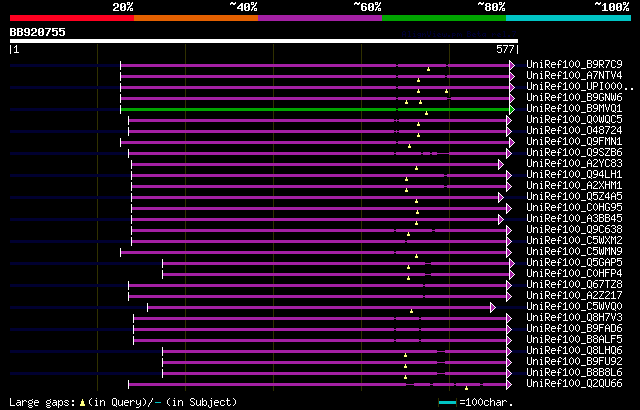Image resolution: width=640 pixels, height=410 pixels.
Task: Click the yellow gap marker under B9R7C9 row
Action: (428, 69)
